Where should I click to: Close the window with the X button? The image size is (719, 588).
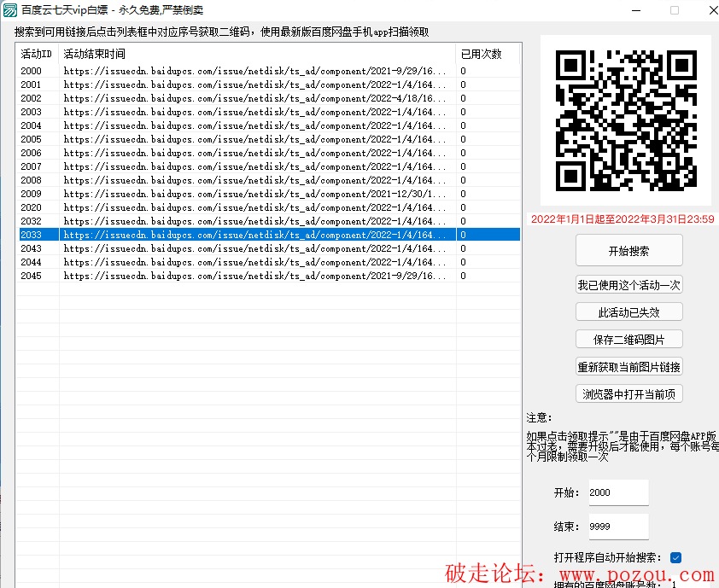coord(714,10)
